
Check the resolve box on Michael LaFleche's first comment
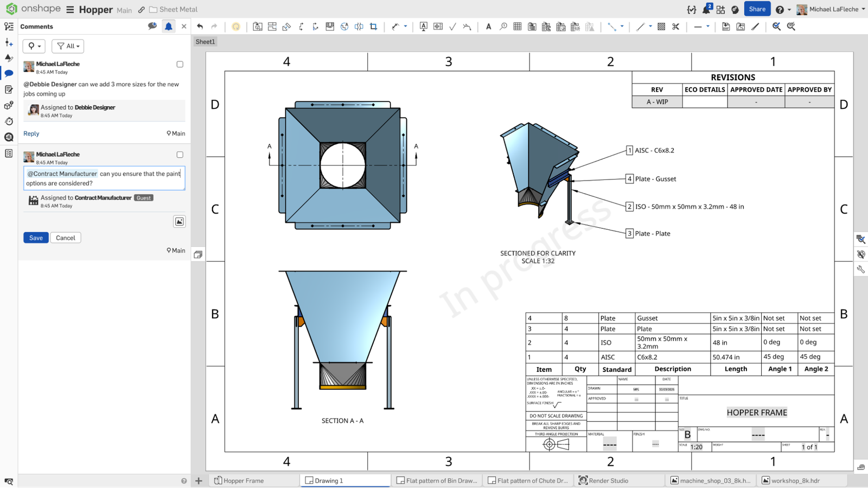pos(180,64)
